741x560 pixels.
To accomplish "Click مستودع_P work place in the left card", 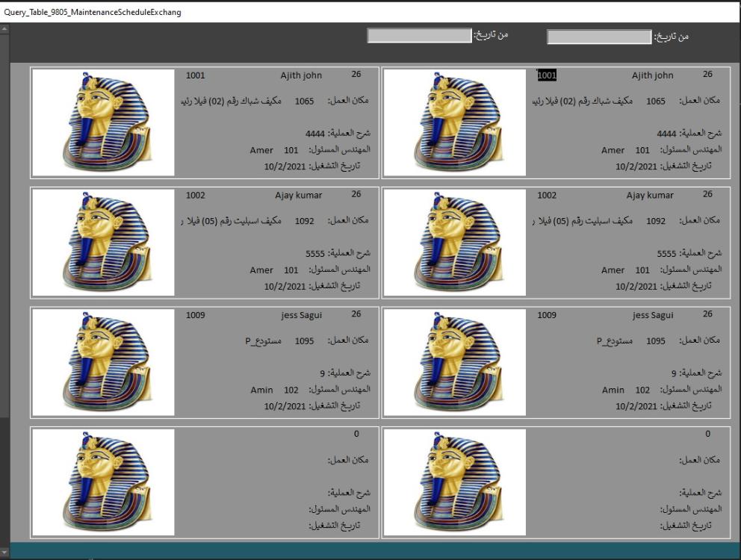I will click(263, 340).
